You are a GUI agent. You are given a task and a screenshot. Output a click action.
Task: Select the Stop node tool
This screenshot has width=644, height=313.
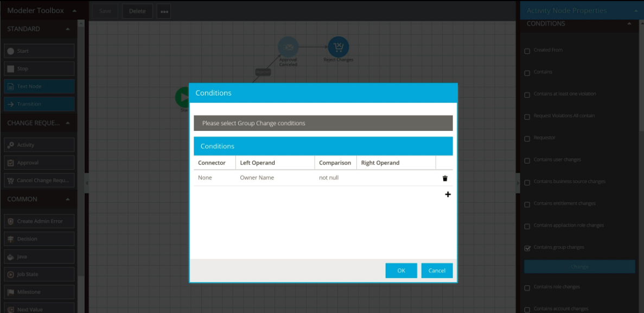pyautogui.click(x=39, y=69)
